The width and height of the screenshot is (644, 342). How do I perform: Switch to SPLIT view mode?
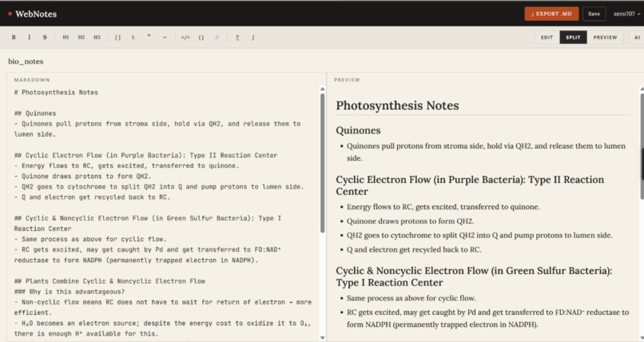pyautogui.click(x=573, y=38)
